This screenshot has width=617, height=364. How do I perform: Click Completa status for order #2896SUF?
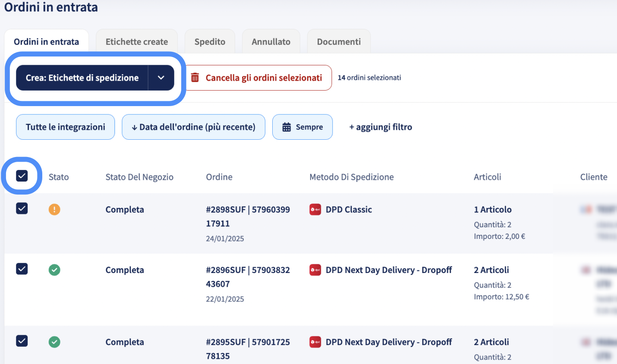click(125, 270)
